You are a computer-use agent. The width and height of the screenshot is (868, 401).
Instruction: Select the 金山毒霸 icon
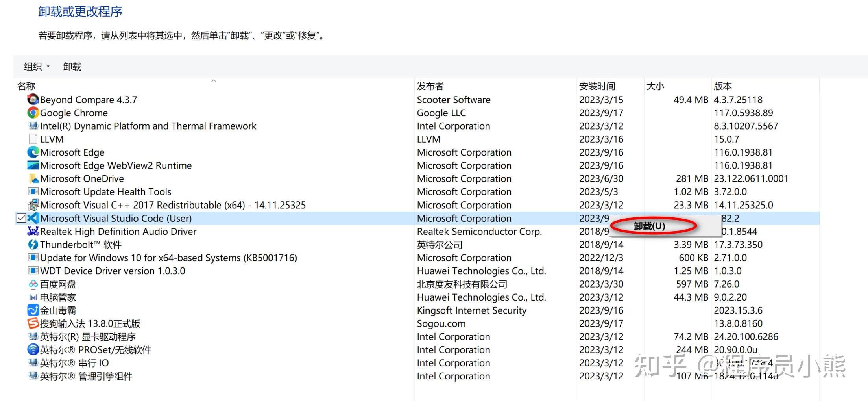click(x=33, y=310)
